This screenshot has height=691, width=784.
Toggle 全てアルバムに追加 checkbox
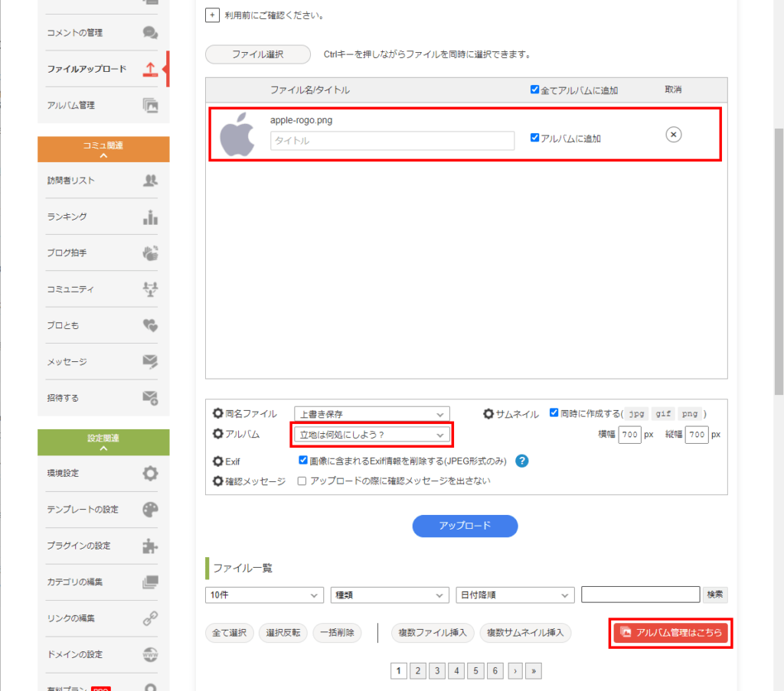point(534,90)
